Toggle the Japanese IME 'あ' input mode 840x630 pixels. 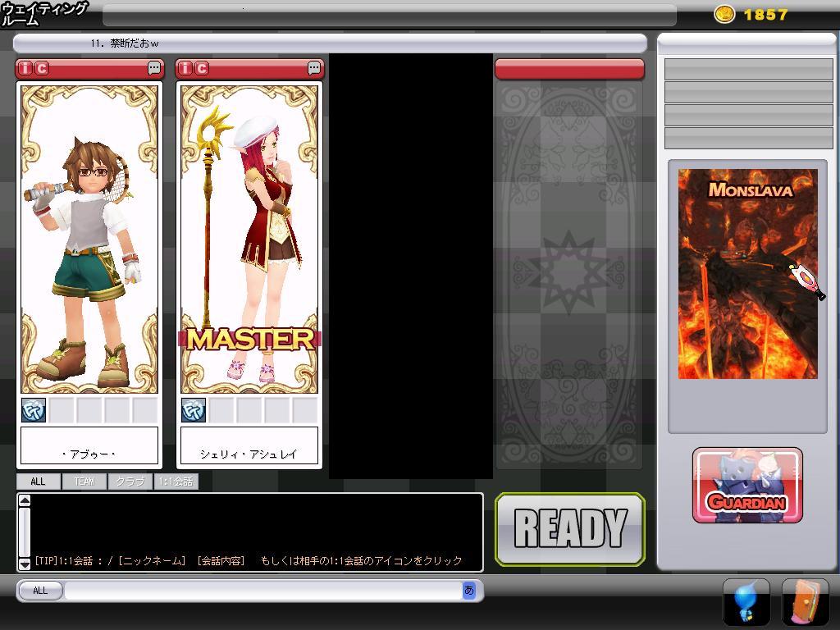[469, 590]
